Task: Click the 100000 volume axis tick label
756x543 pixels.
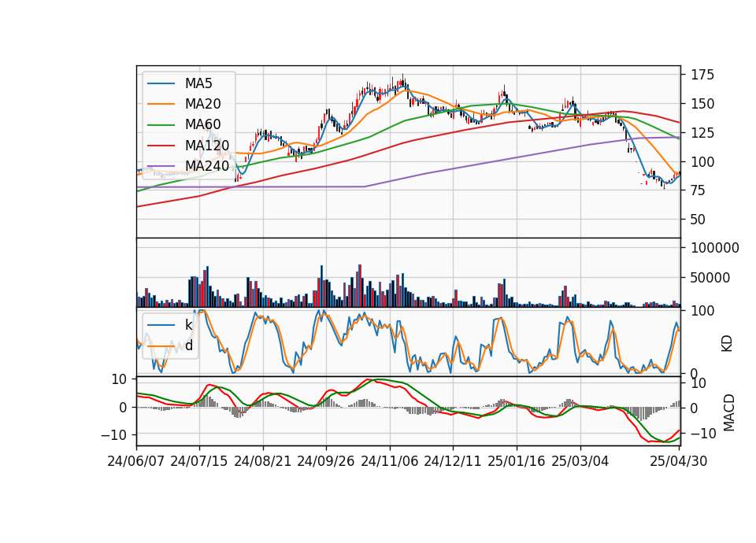Action: (x=714, y=248)
